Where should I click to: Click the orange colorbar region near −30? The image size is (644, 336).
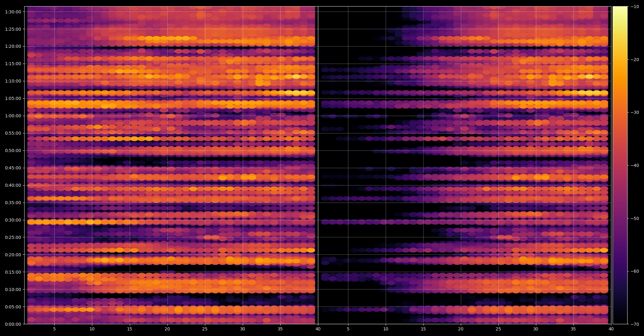click(x=620, y=112)
